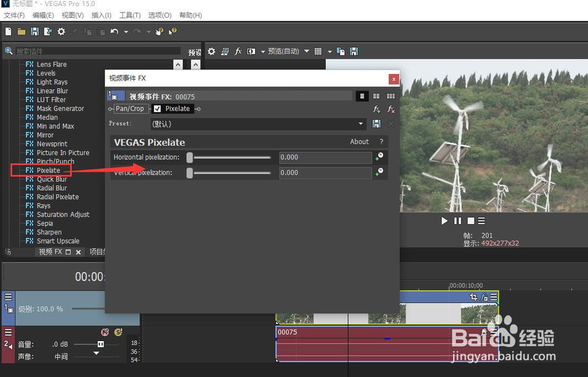Open the 选项(O) menu
This screenshot has width=588, height=377.
160,15
